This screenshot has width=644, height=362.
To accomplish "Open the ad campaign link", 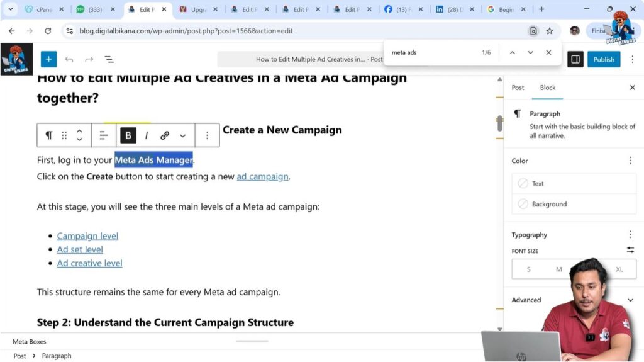I will click(262, 176).
